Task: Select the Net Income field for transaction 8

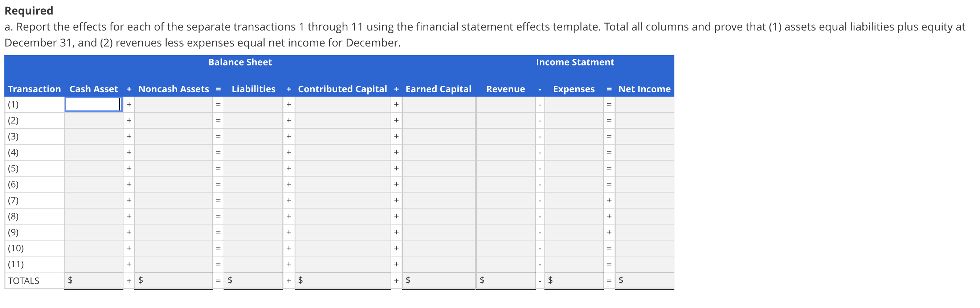Action: [643, 216]
